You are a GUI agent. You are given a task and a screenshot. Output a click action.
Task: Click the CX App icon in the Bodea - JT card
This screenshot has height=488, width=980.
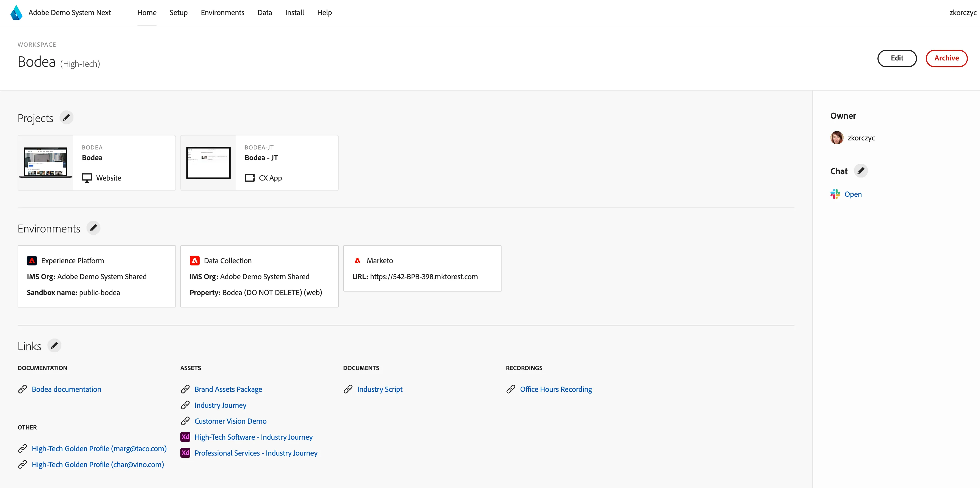pos(250,178)
